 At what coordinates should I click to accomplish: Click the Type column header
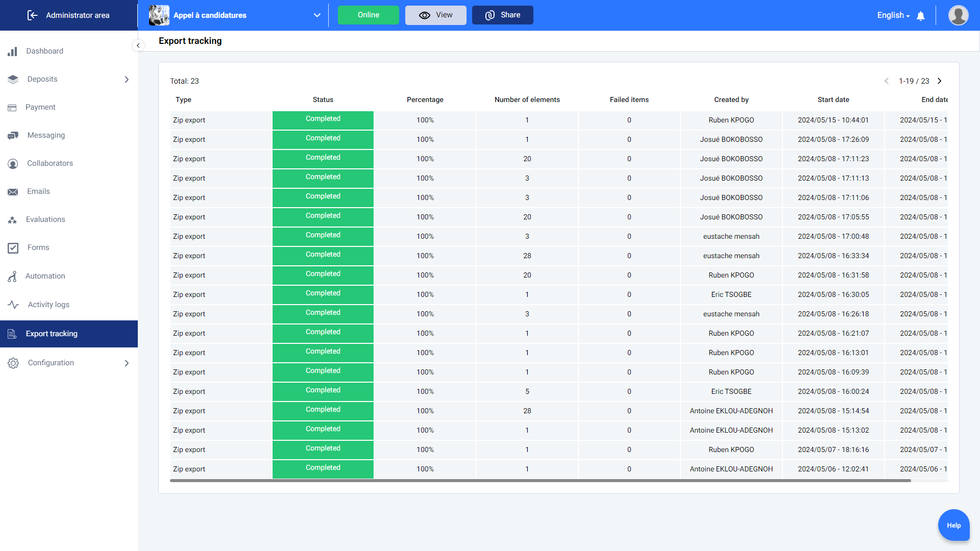183,100
